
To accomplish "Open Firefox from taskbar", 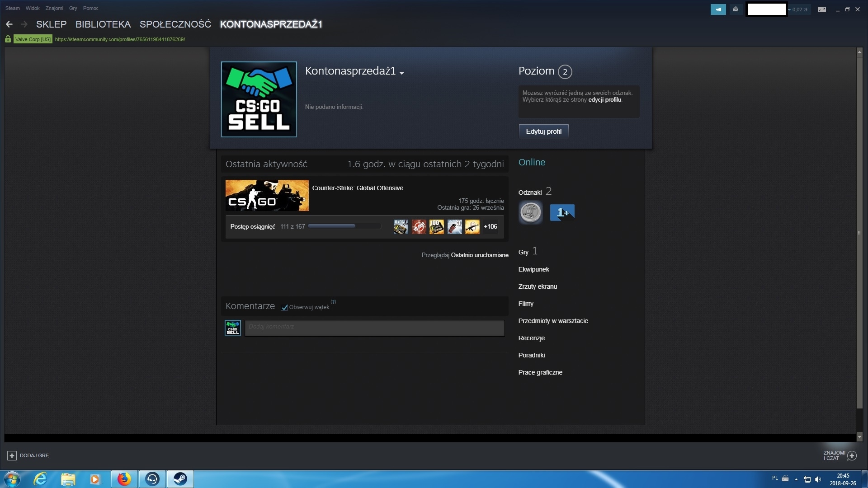I will [124, 479].
